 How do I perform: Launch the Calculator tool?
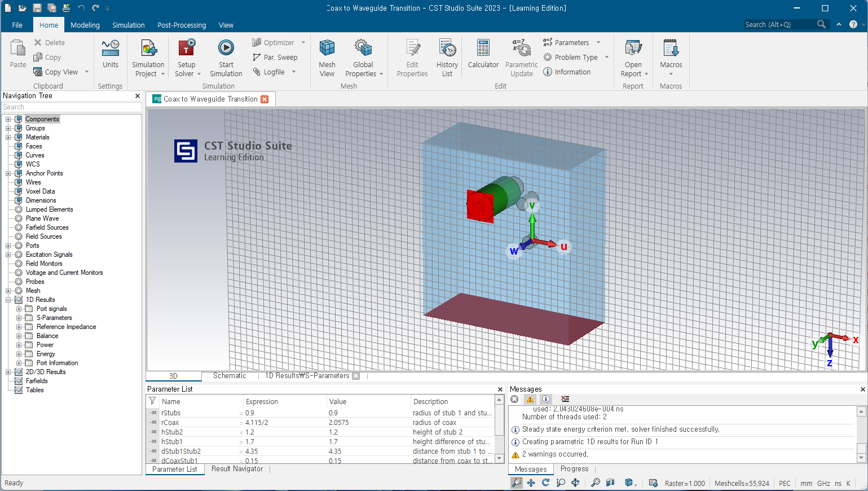[483, 54]
